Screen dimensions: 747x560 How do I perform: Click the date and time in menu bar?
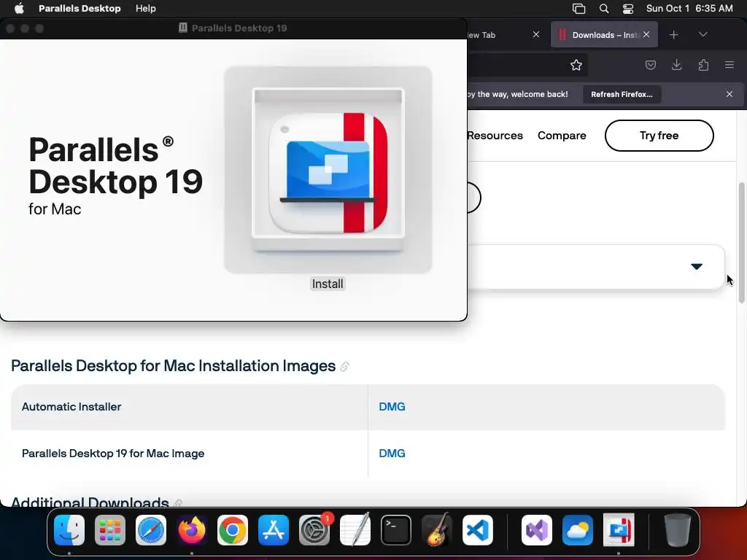[x=689, y=8]
